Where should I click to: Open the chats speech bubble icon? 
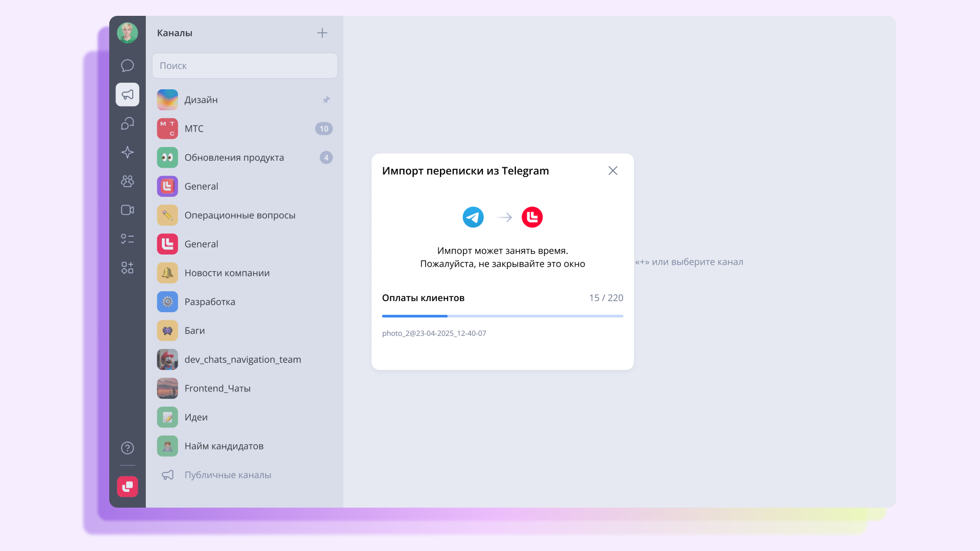(x=127, y=65)
